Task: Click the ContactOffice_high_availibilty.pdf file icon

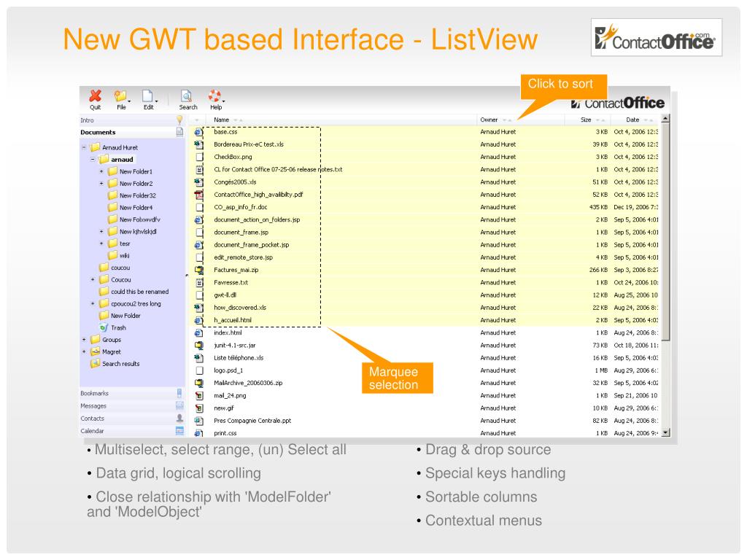Action: (198, 195)
